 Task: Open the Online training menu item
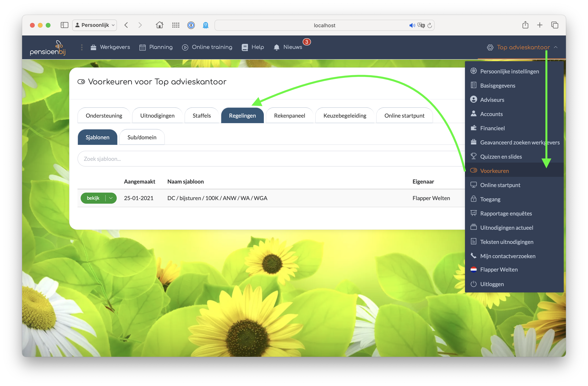click(x=207, y=47)
